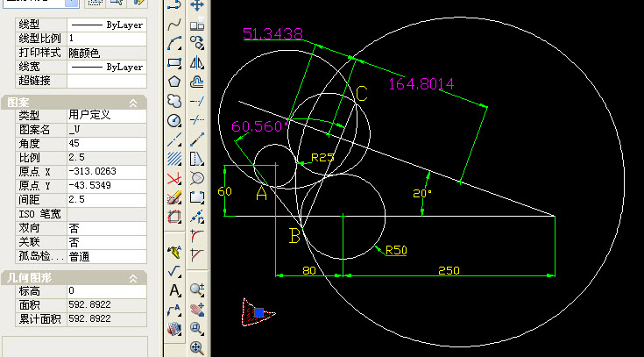Image resolution: width=644 pixels, height=357 pixels.
Task: Select the Fillet tool with red arc
Action: [x=197, y=236]
